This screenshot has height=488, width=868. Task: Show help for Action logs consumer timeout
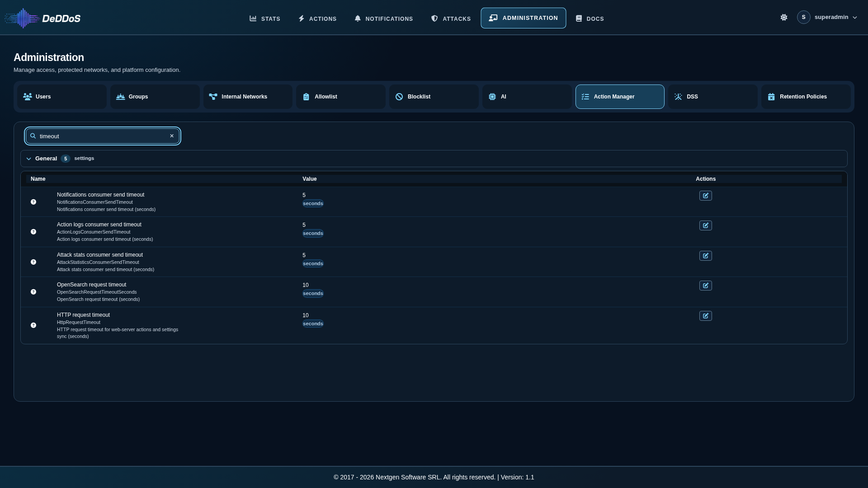click(x=33, y=232)
